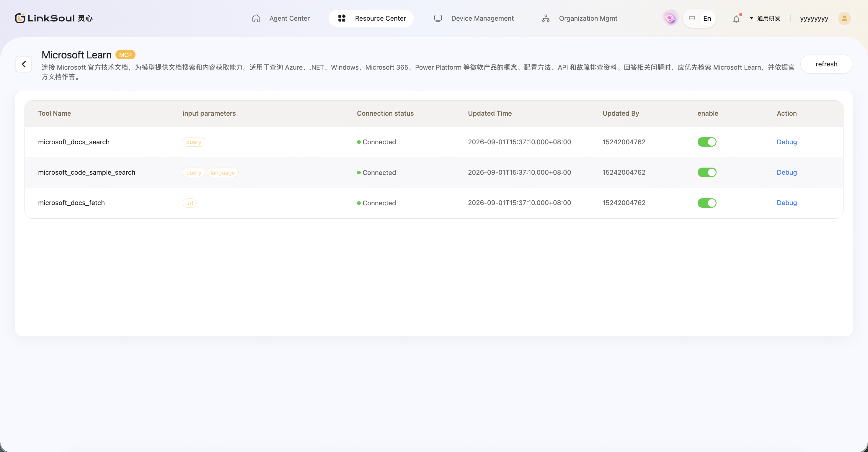Click 15242004762 in the microsoft_code_sample_search row
Viewport: 868px width, 452px height.
coord(624,172)
